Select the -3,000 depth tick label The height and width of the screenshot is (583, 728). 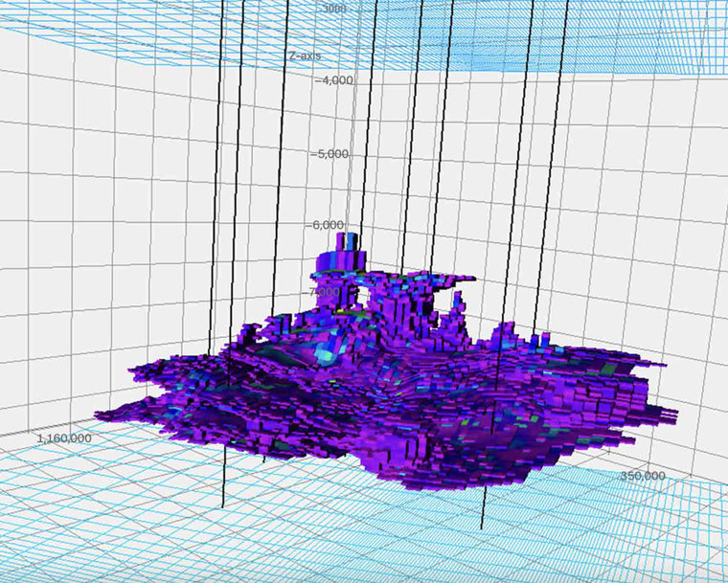(x=332, y=8)
